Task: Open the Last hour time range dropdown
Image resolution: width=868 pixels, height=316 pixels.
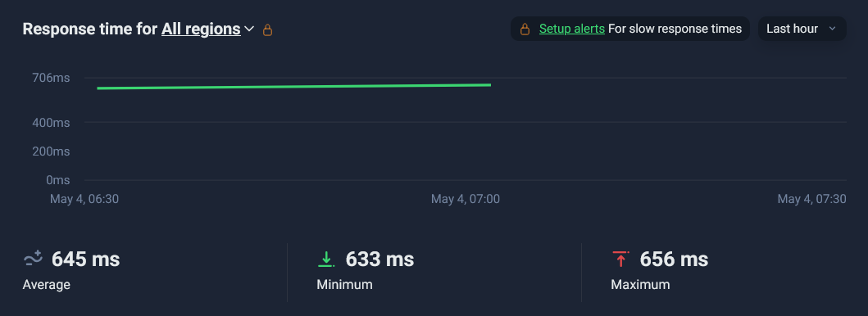Action: click(x=802, y=29)
